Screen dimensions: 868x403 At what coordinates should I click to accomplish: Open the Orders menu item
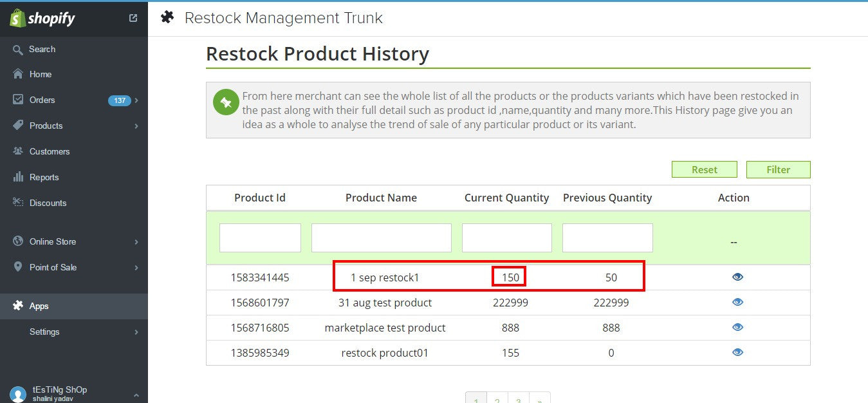[42, 100]
